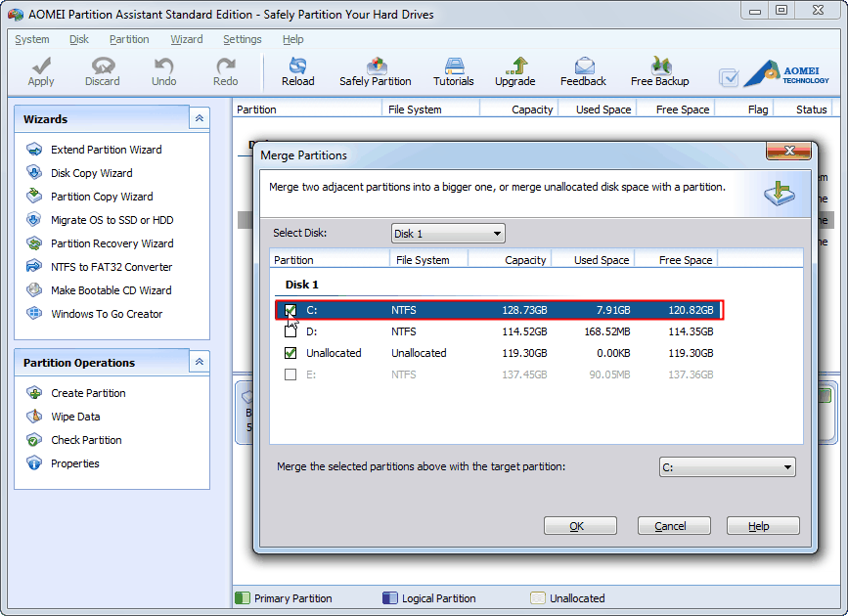The width and height of the screenshot is (848, 616).
Task: Click the AOMEI Technology logo
Action: click(x=787, y=73)
